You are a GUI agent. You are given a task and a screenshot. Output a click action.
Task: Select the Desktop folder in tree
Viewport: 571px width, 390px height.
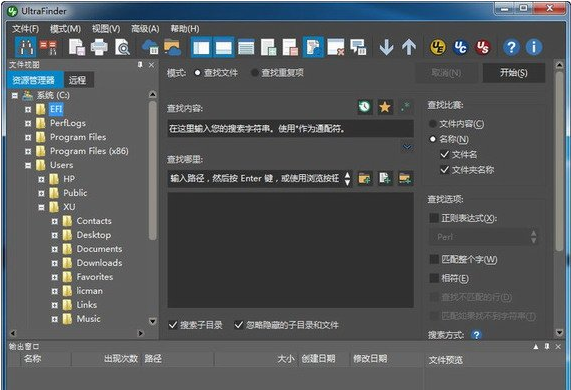(94, 235)
